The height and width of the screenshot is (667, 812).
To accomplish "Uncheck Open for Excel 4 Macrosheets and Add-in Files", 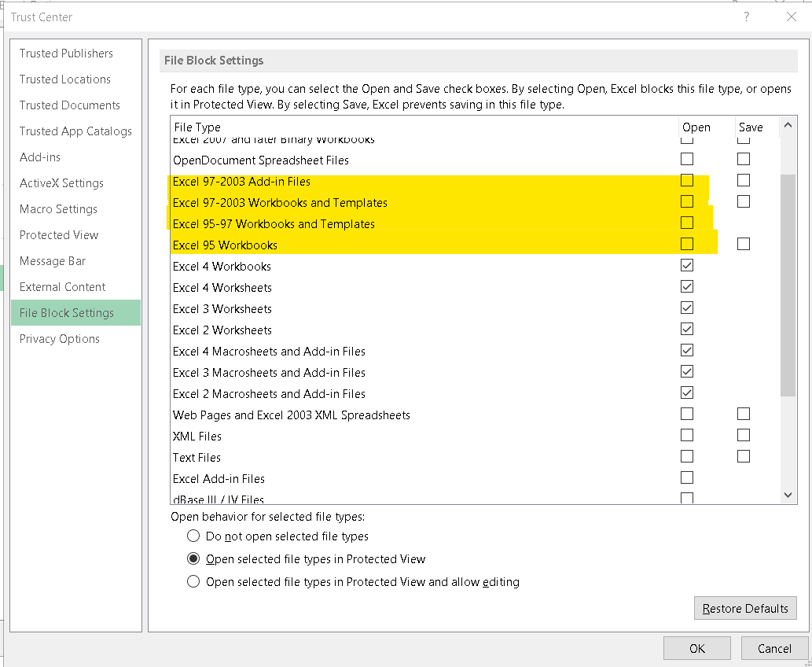I will [687, 350].
